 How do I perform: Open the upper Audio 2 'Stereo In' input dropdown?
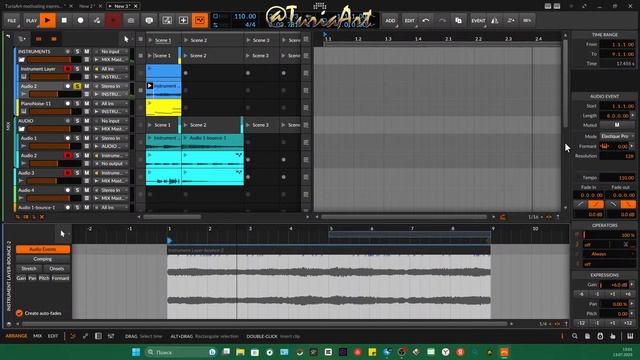pos(111,86)
